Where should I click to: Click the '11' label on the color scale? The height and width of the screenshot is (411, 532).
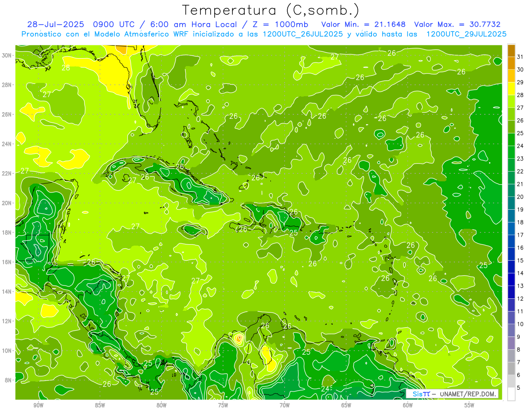[x=520, y=311]
